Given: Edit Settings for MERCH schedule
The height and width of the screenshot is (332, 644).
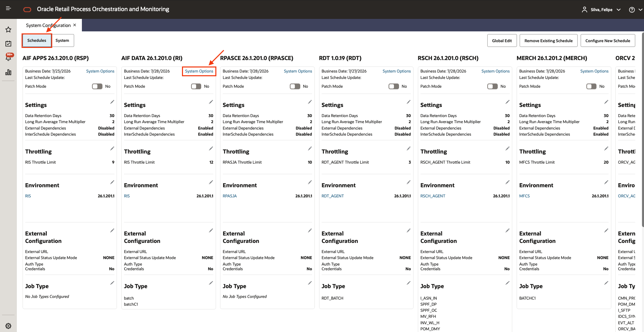Looking at the screenshot, I should point(606,102).
